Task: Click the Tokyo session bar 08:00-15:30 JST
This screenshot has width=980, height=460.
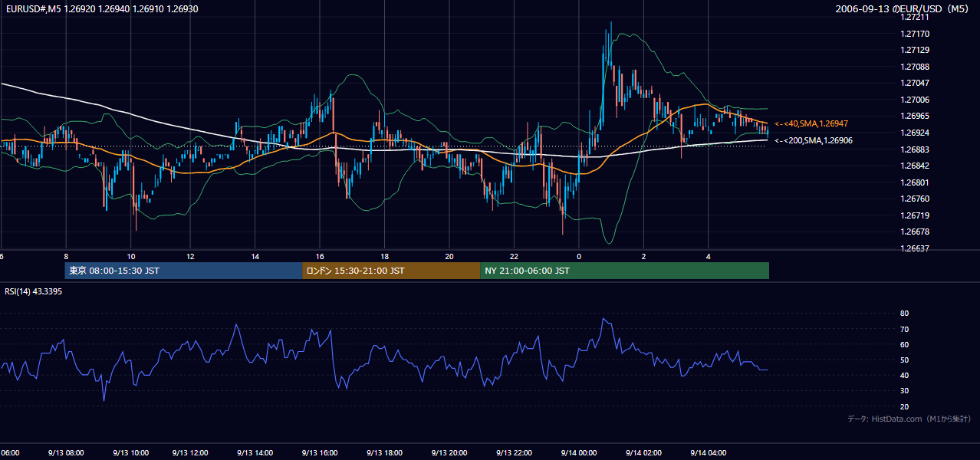Action: tap(183, 271)
